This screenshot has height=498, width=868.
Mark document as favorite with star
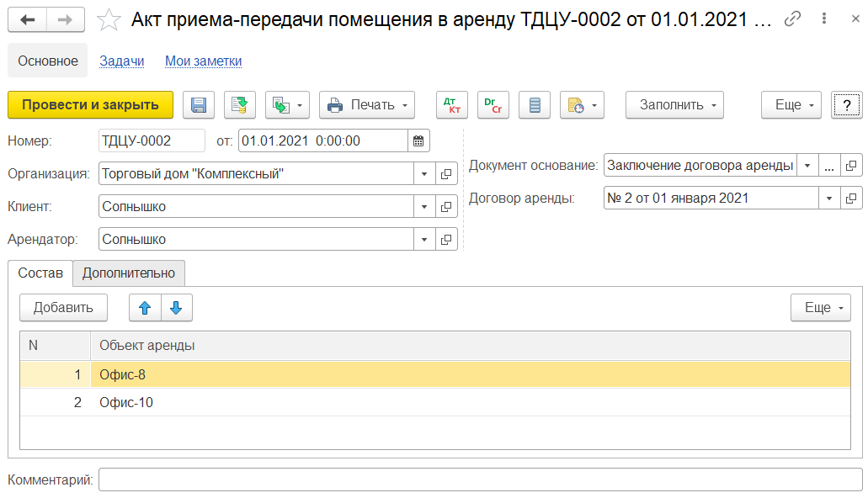coord(109,19)
